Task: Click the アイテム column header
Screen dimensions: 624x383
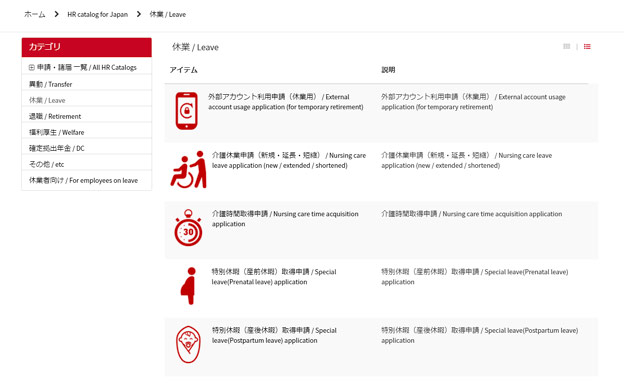Action: (x=183, y=70)
